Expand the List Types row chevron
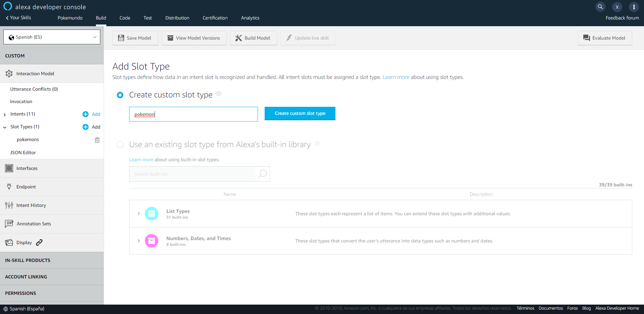This screenshot has height=314, width=644. pos(139,214)
